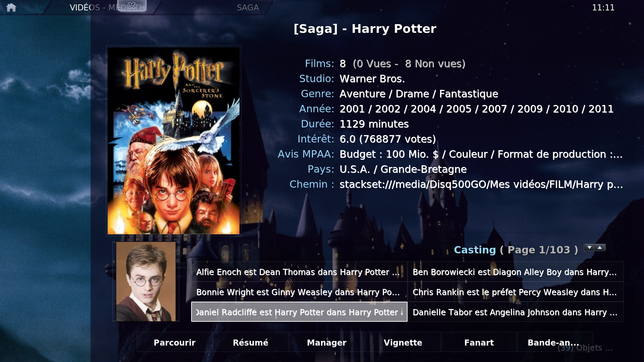Select cast entry Chris Rankin as Percy Weasley
The width and height of the screenshot is (644, 362).
click(516, 292)
